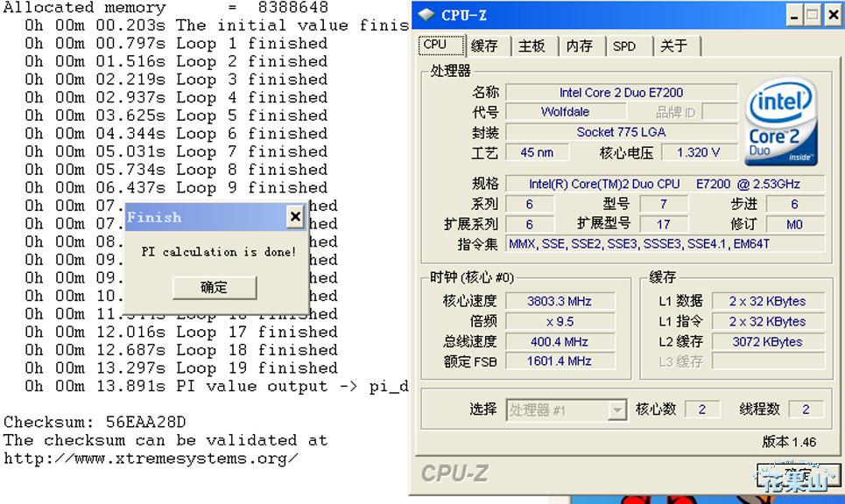845x504 pixels.
Task: Click the 名称 field showing Intel Core 2 Duo E7200
Action: 622,93
